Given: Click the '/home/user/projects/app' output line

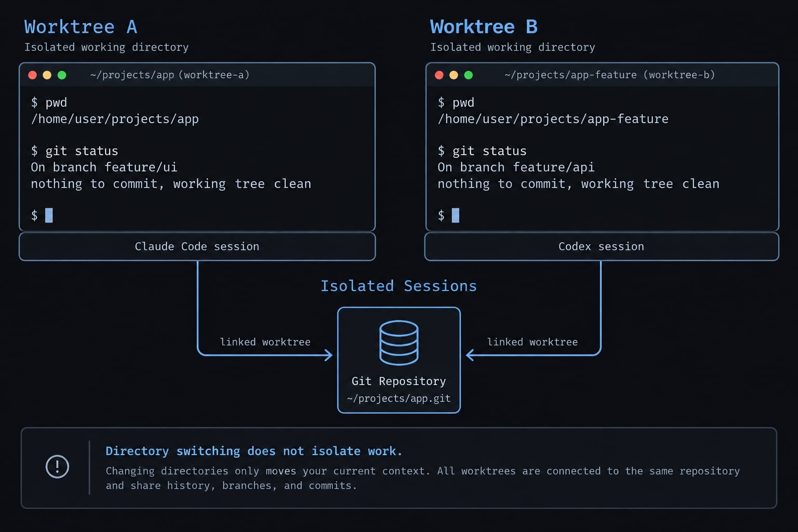Looking at the screenshot, I should point(115,119).
